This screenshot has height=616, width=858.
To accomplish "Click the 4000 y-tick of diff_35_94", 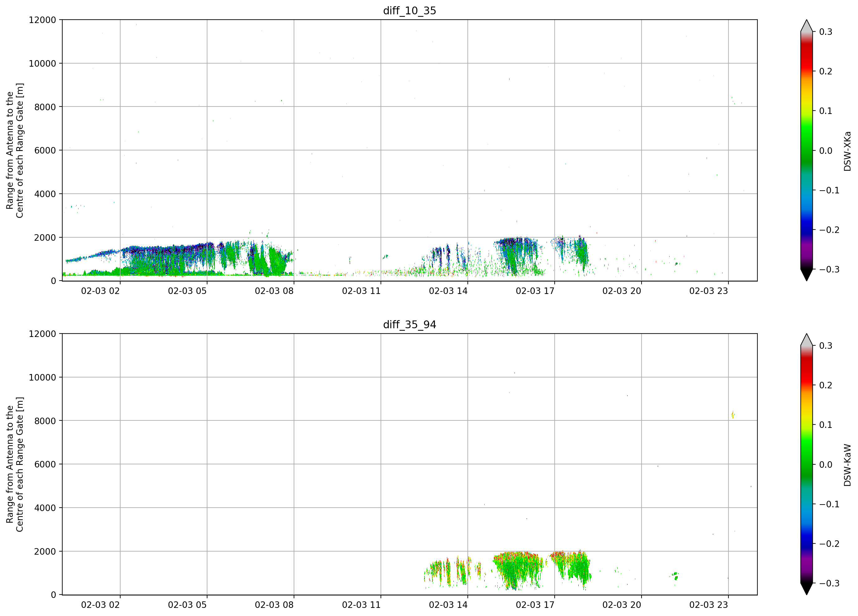I will [45, 508].
